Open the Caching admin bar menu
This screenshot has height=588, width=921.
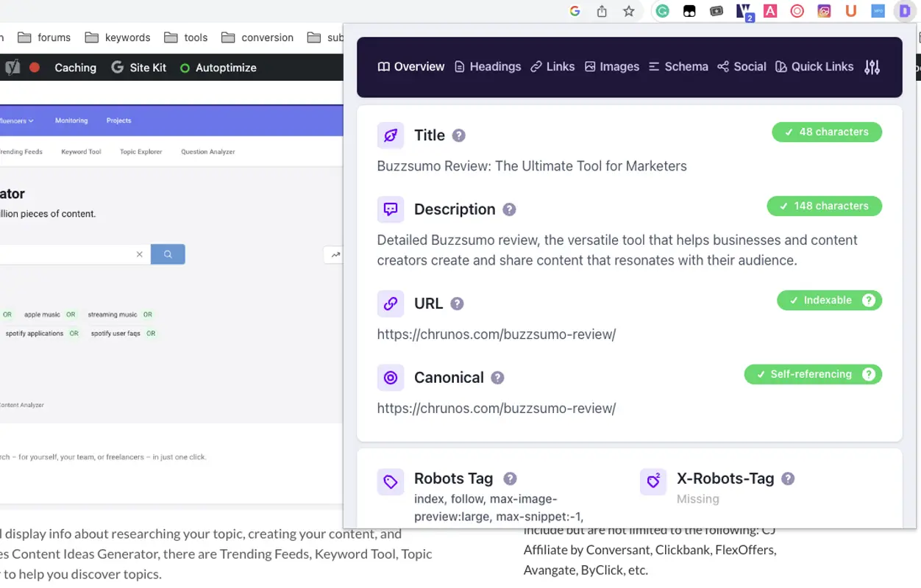75,68
